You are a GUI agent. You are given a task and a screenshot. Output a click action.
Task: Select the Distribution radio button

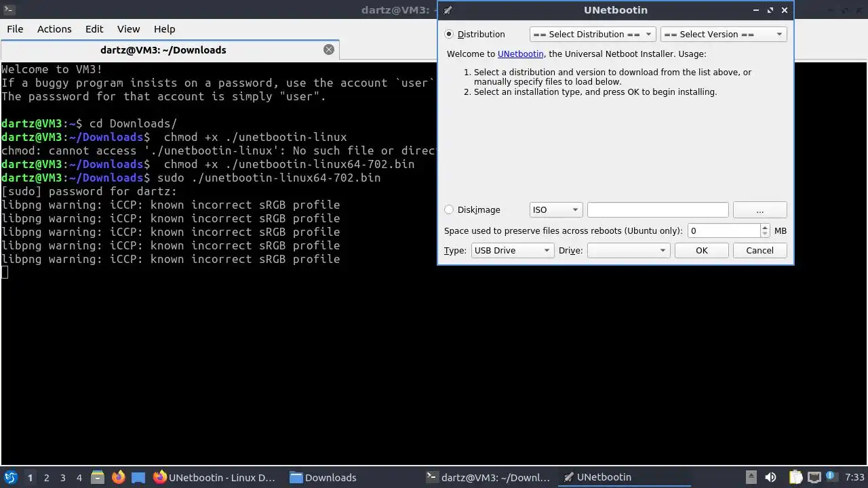click(x=449, y=34)
